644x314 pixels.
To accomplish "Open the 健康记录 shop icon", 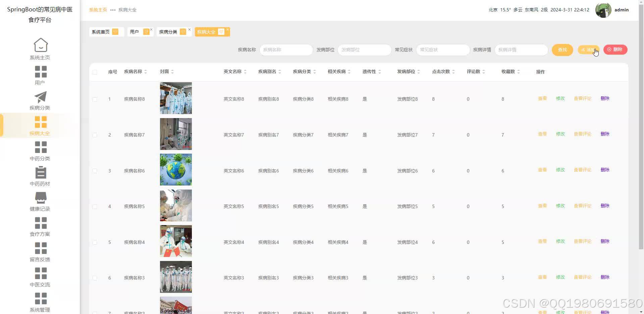I will point(41,198).
